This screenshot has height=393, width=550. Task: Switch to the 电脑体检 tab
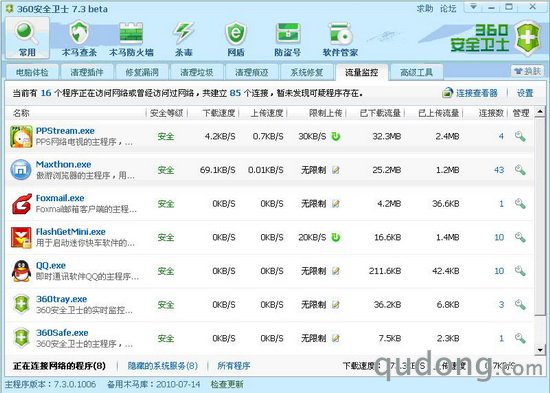coord(32,72)
